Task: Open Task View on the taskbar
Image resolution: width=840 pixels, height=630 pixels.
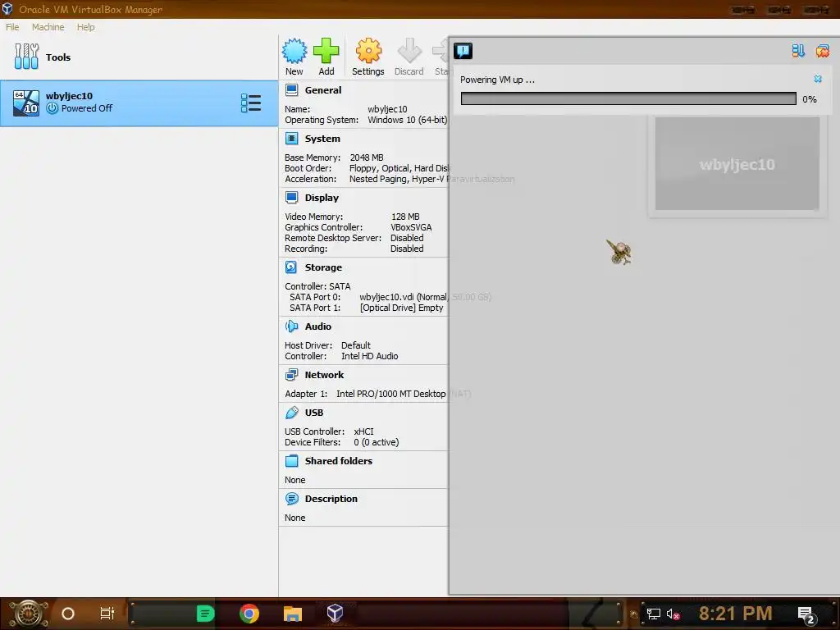Action: [x=107, y=614]
